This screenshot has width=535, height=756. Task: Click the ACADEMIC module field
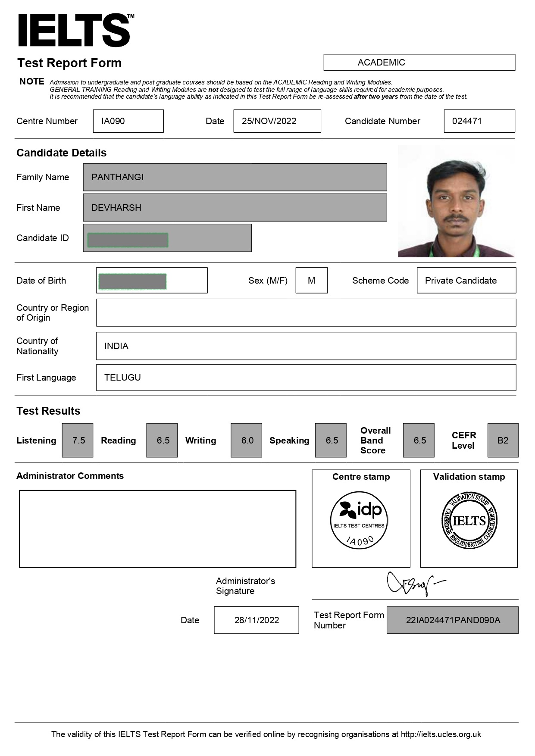[x=419, y=62]
